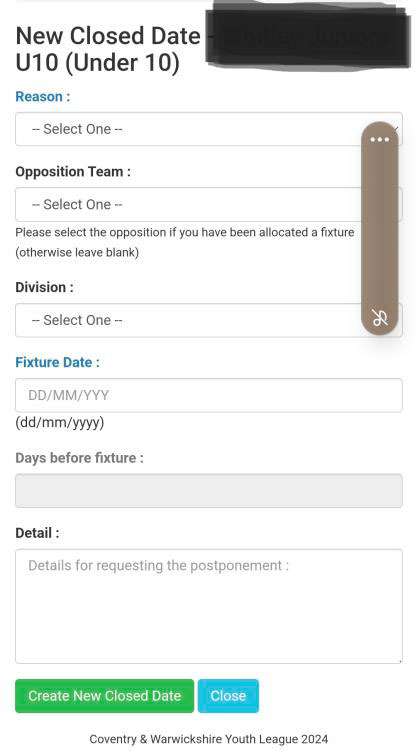The width and height of the screenshot is (417, 751).
Task: Expand the Opposition Team select box
Action: click(209, 205)
